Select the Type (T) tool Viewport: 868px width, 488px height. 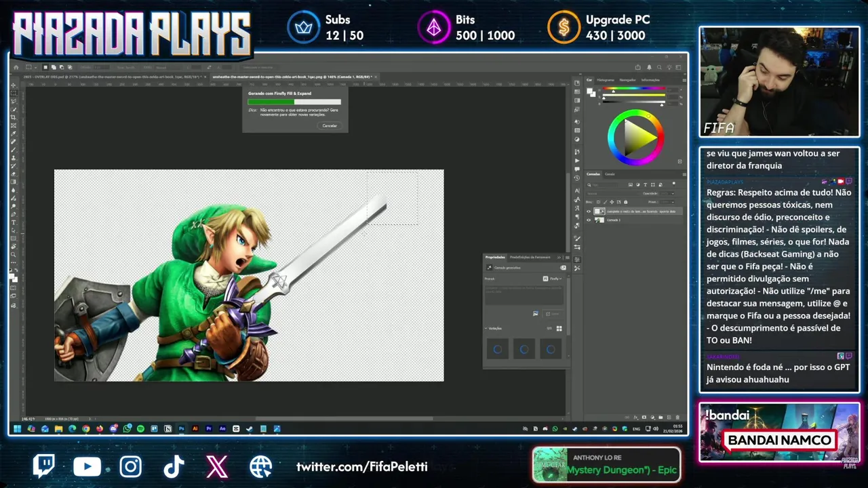coord(14,222)
